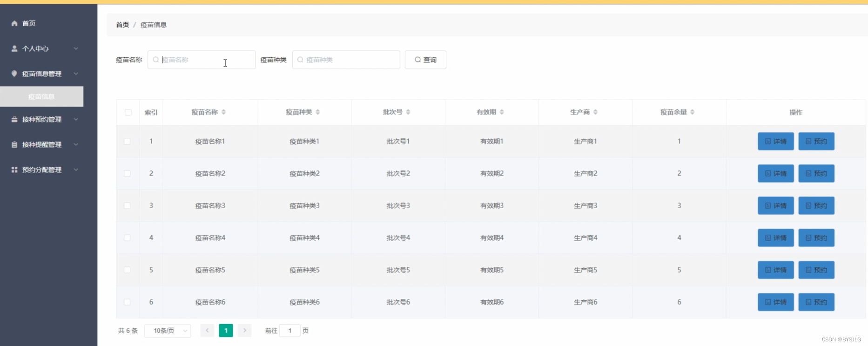868x346 pixels.
Task: Click the sort arrows on 批次号 column
Action: coord(408,112)
